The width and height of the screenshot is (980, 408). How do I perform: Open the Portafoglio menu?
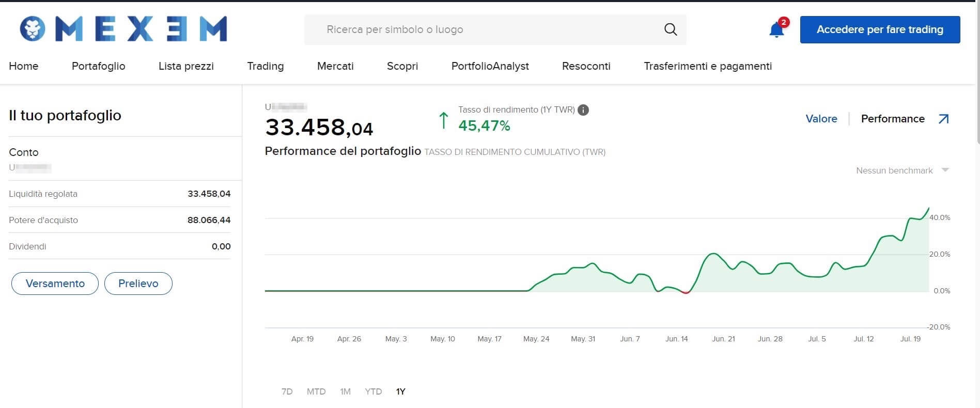tap(98, 66)
